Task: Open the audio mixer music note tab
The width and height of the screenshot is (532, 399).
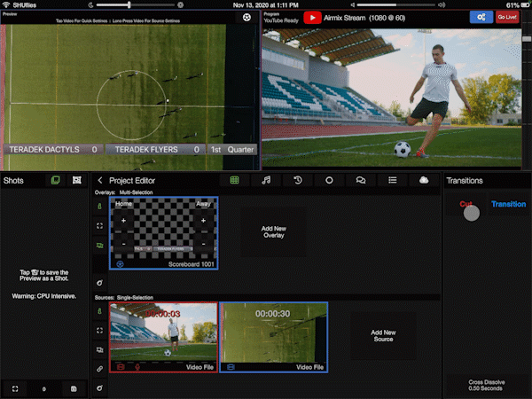Action: 266,180
